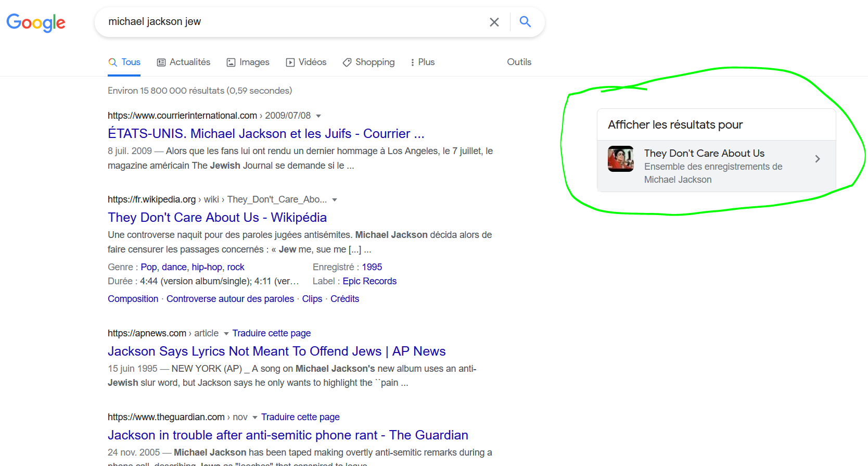The height and width of the screenshot is (466, 868).
Task: Click the Actualités newspaper icon
Action: [x=161, y=62]
